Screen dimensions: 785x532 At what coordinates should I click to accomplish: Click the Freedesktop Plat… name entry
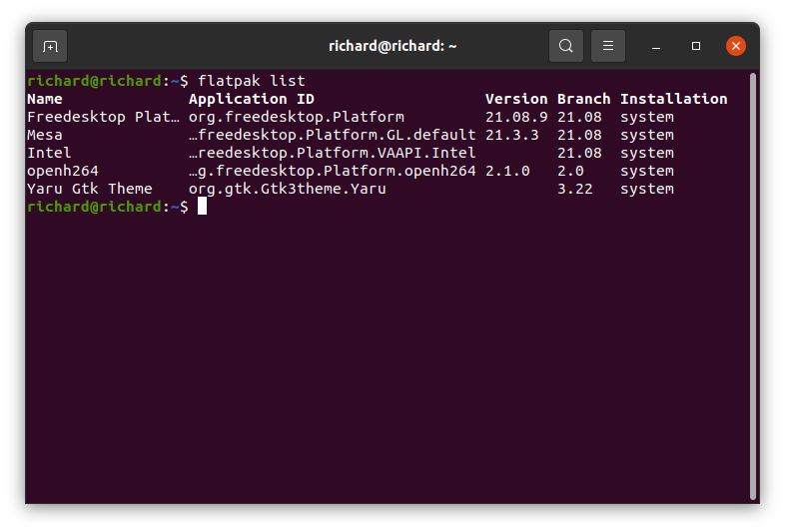point(103,117)
